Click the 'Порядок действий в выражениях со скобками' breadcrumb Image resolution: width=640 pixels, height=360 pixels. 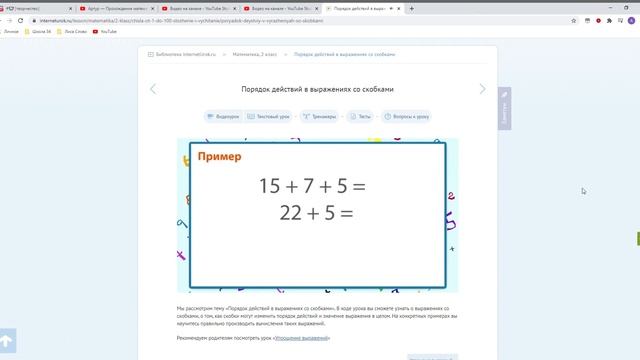(344, 54)
